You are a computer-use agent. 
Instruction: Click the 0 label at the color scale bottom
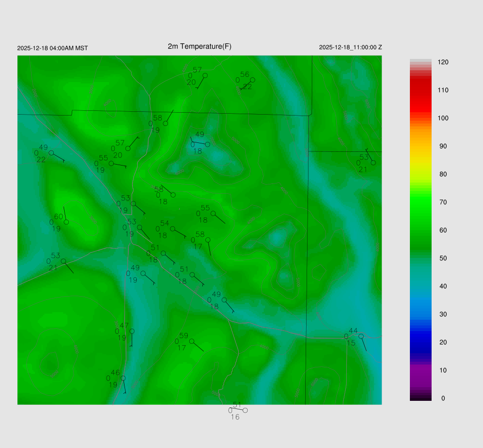[443, 398]
